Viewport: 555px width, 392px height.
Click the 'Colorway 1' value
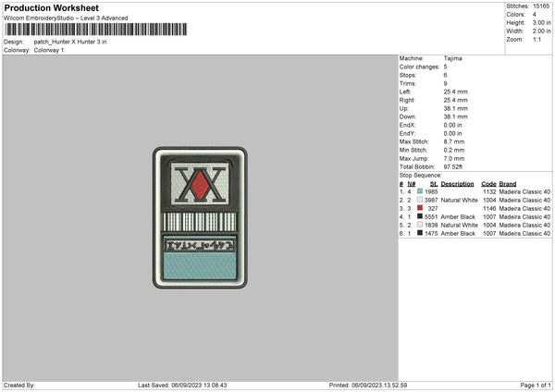coord(49,50)
